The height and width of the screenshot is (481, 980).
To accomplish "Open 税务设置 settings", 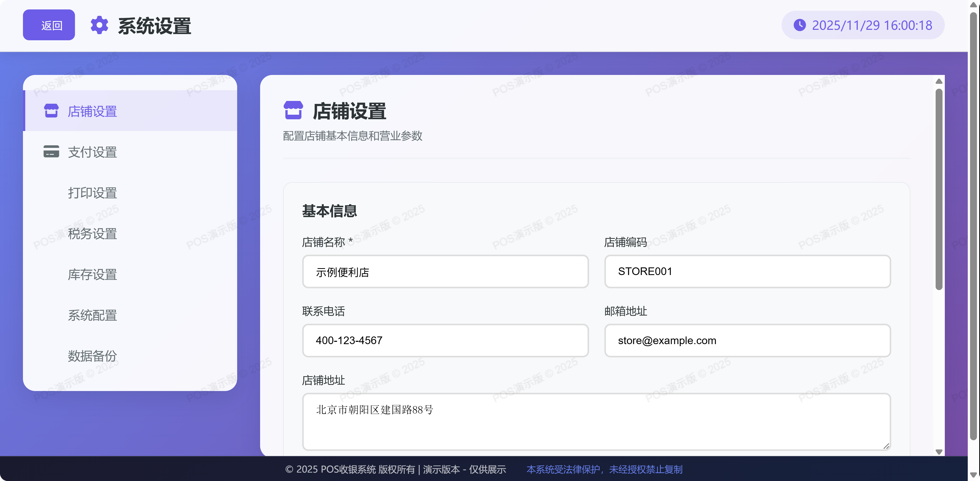I will click(93, 234).
